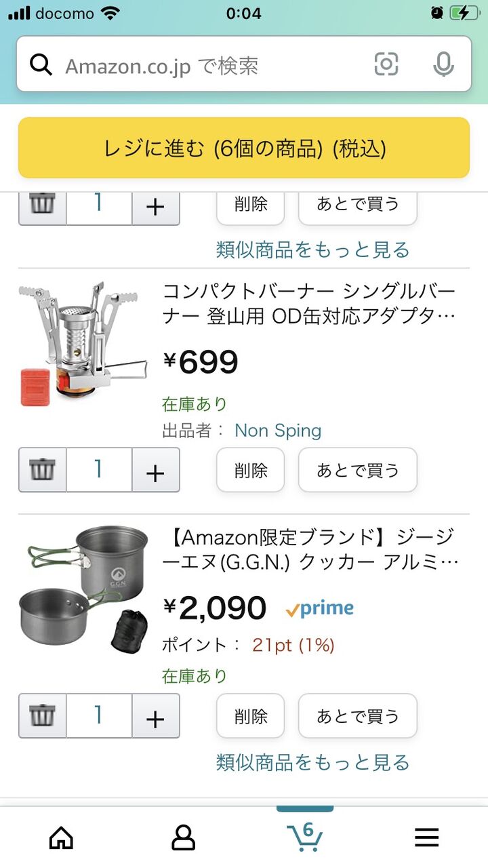Open the home tab icon
The height and width of the screenshot is (868, 488).
(x=61, y=838)
